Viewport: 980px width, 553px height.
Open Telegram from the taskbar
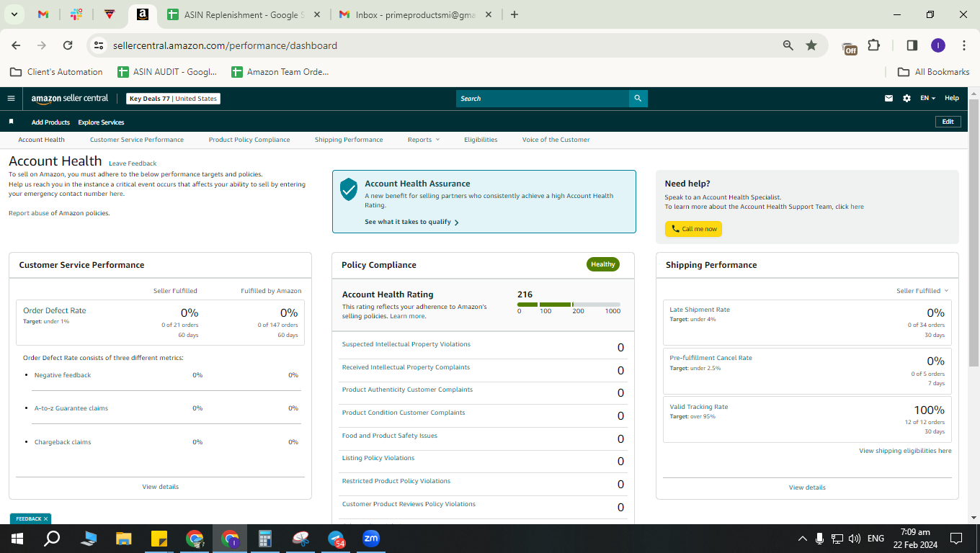point(336,539)
